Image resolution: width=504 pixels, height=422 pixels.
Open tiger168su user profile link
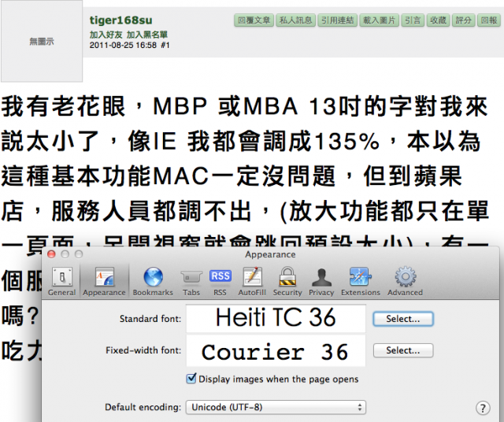click(120, 20)
